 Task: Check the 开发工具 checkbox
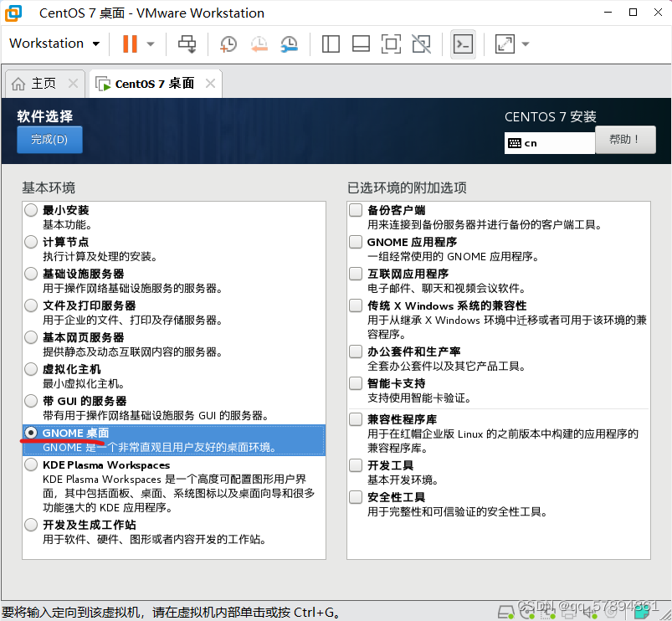[356, 465]
